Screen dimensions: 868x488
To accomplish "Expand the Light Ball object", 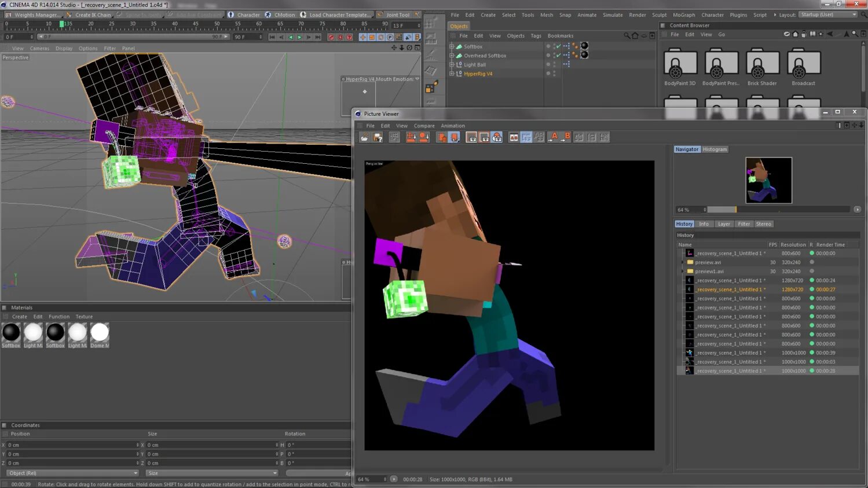I will (452, 65).
